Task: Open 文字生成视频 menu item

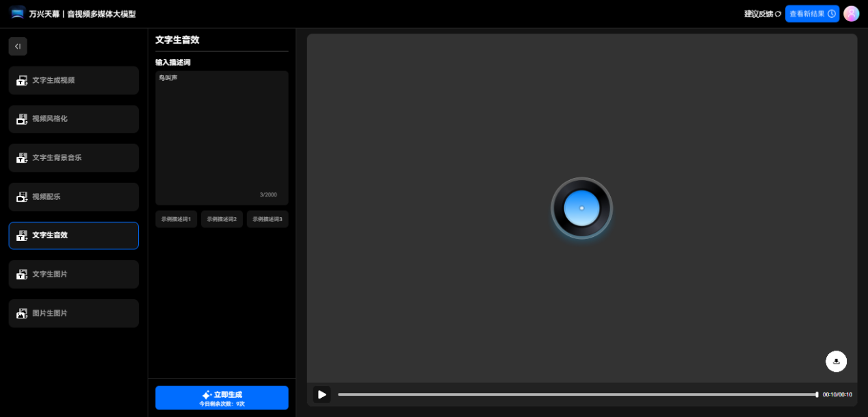Action: click(74, 80)
